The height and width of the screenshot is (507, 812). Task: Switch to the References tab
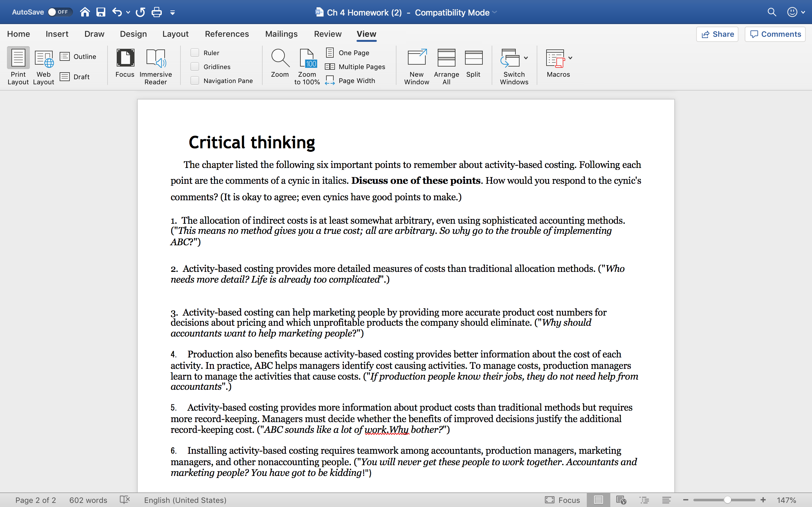click(227, 34)
